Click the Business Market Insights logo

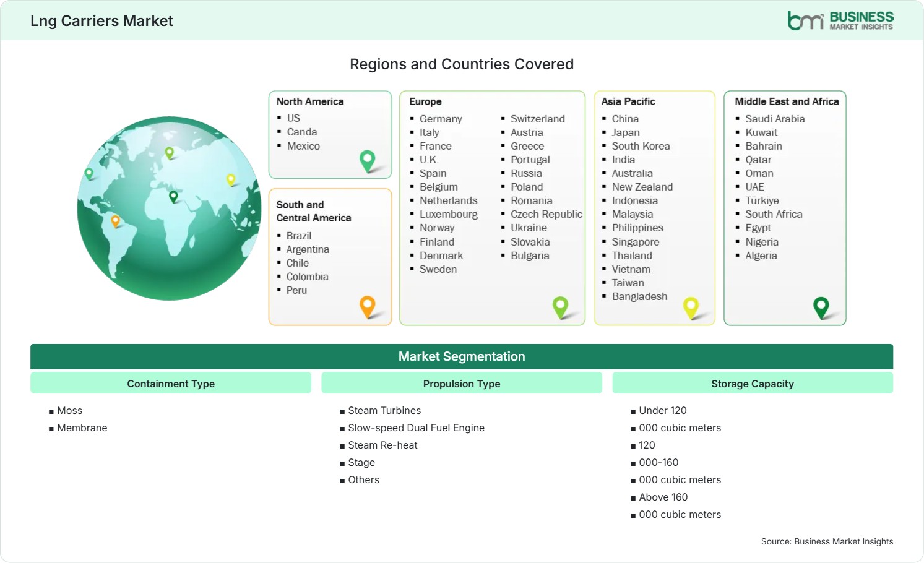coord(840,20)
